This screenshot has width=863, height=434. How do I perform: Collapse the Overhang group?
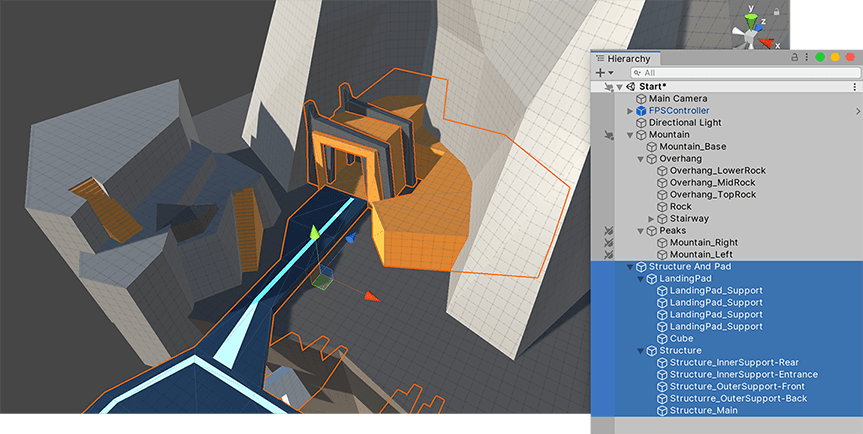click(641, 159)
